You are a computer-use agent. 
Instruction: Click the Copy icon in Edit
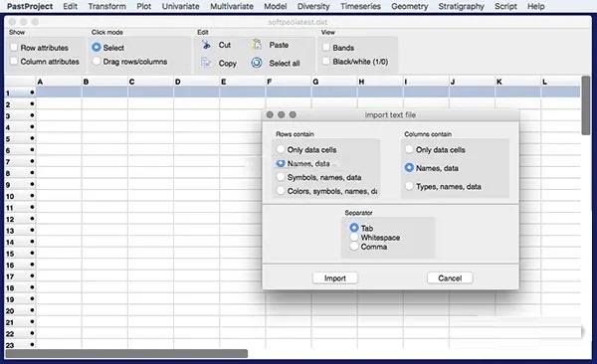(x=206, y=63)
